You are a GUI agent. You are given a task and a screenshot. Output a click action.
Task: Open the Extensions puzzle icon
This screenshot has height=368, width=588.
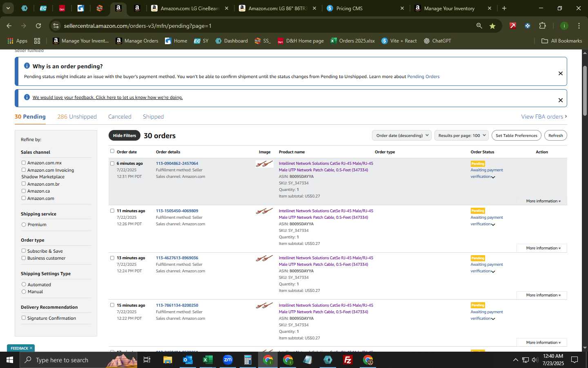(x=542, y=26)
